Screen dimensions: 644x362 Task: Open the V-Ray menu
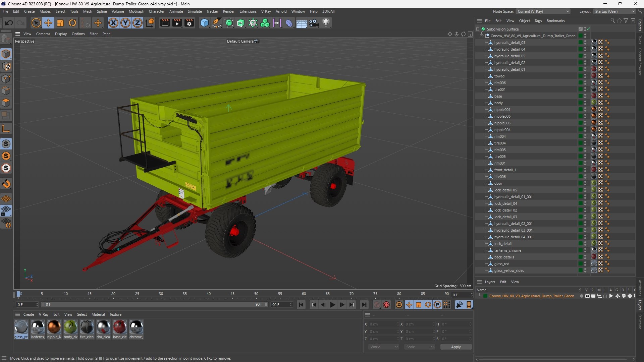pos(266,11)
